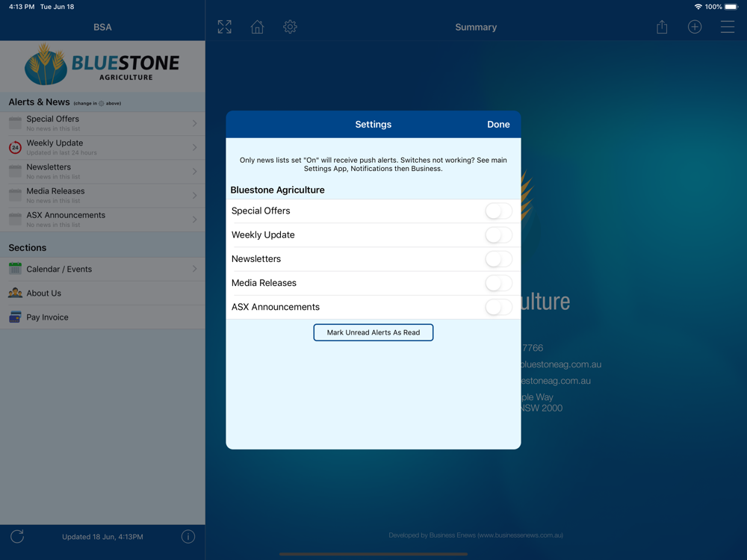Expand Special Offers chevron in sidebar

point(194,123)
